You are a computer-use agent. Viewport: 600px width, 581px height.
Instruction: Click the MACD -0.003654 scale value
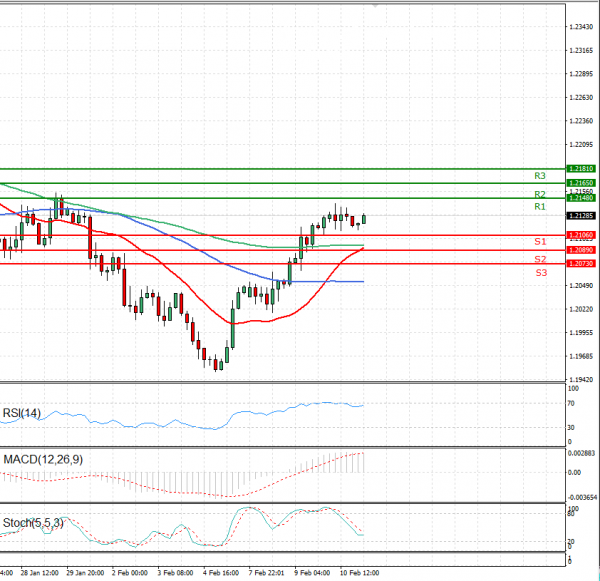pos(582,498)
